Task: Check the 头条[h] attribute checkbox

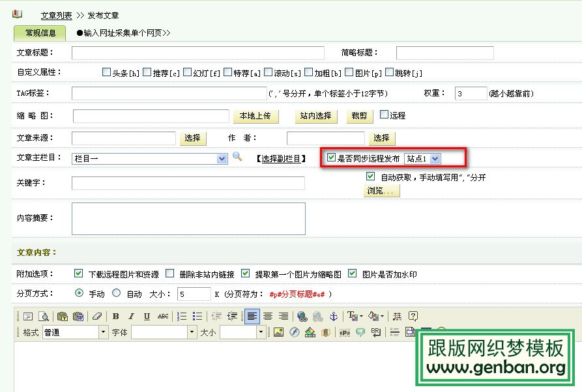Action: [x=106, y=72]
